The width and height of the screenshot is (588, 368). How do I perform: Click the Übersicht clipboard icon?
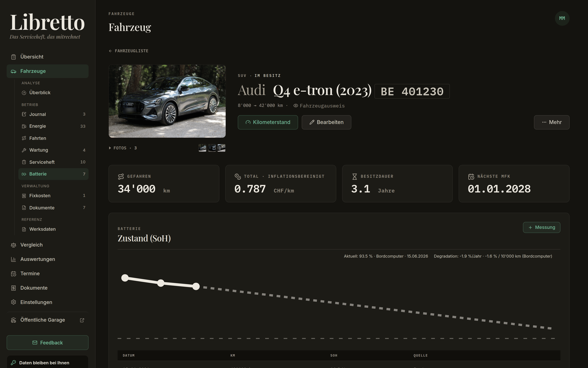point(14,57)
